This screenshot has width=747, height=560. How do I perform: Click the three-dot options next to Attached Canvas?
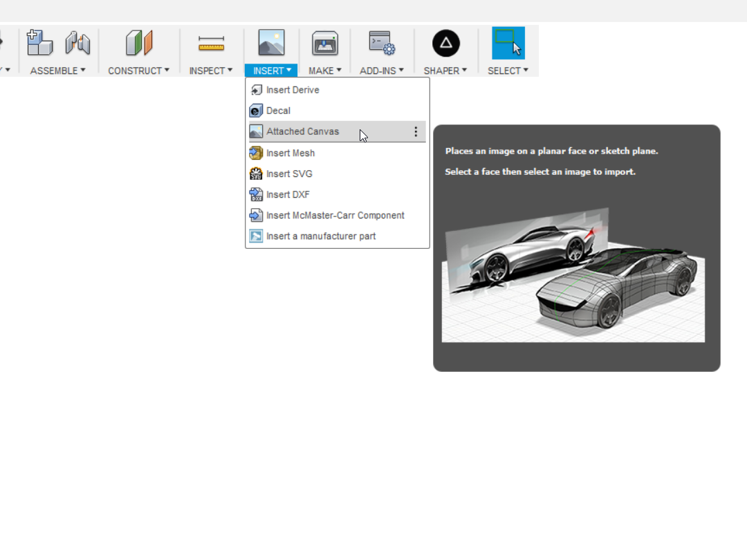pyautogui.click(x=416, y=131)
